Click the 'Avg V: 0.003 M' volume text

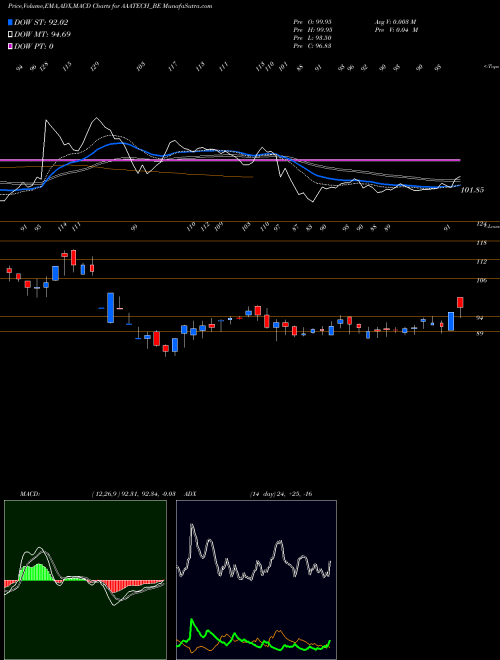coord(395,22)
